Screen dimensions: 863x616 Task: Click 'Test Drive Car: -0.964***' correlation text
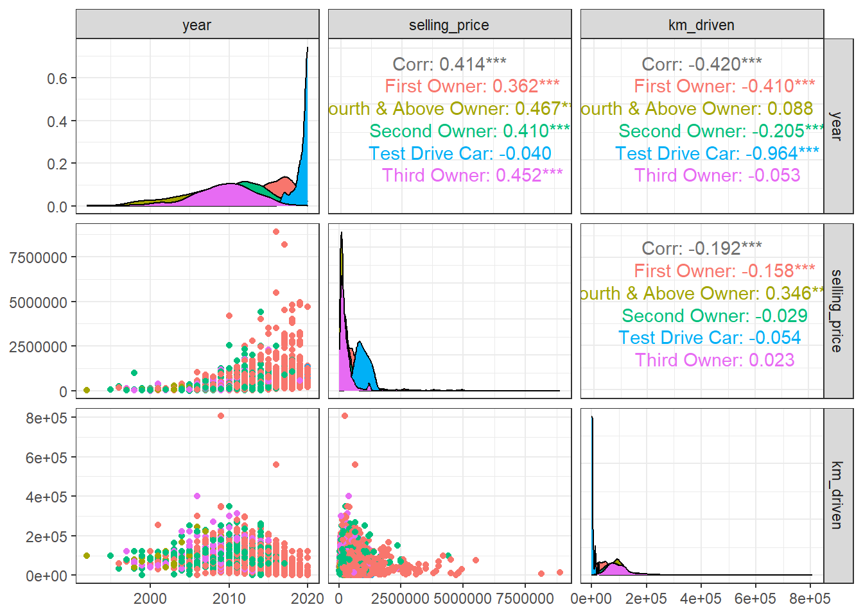point(717,153)
